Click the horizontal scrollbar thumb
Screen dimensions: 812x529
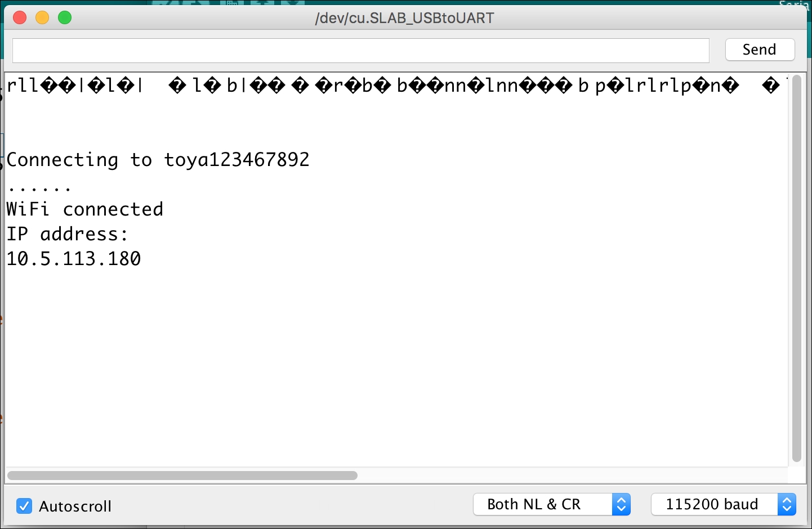[x=182, y=476]
